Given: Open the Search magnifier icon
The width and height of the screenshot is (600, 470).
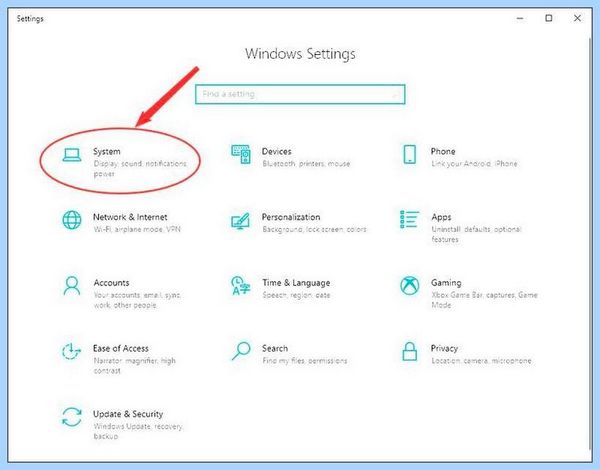Looking at the screenshot, I should 241,351.
